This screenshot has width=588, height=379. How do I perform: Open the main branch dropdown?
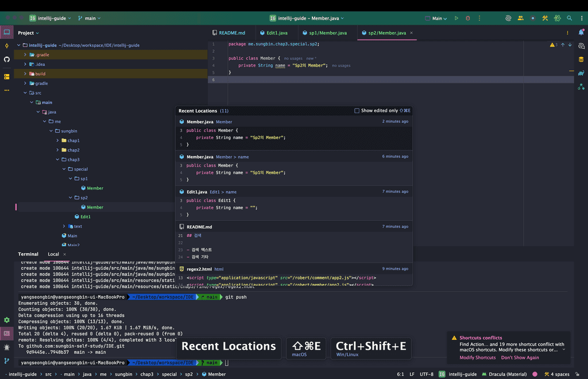coord(89,18)
